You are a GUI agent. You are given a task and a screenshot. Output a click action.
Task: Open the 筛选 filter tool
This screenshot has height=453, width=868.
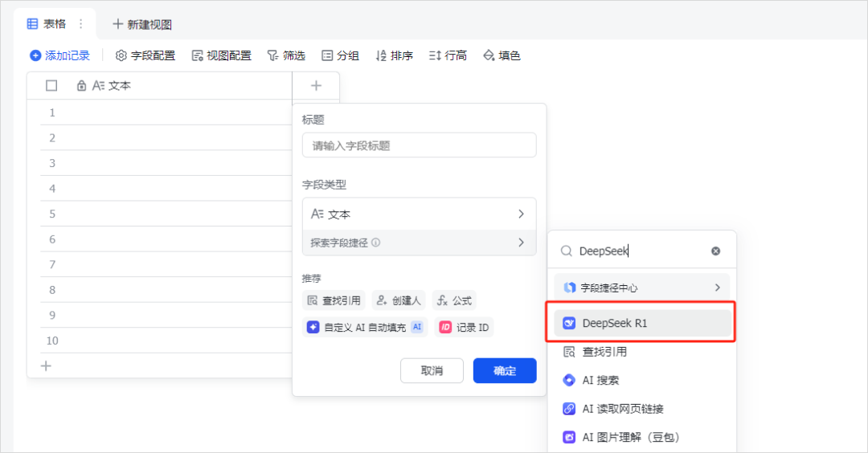pos(286,55)
